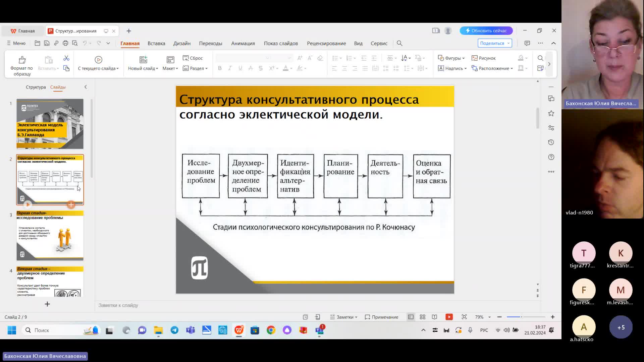Image resolution: width=644 pixels, height=362 pixels.
Task: Open the Вставка ribbon tab
Action: [156, 43]
